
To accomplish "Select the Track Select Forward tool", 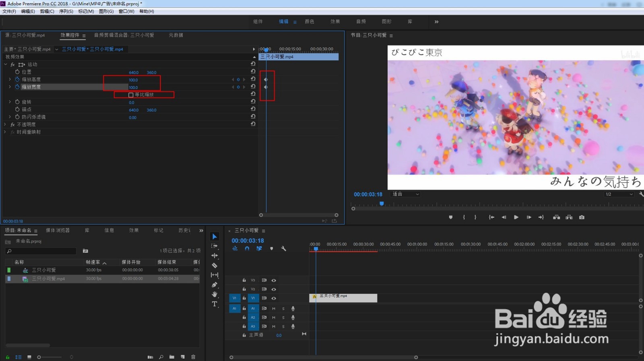I will [215, 246].
